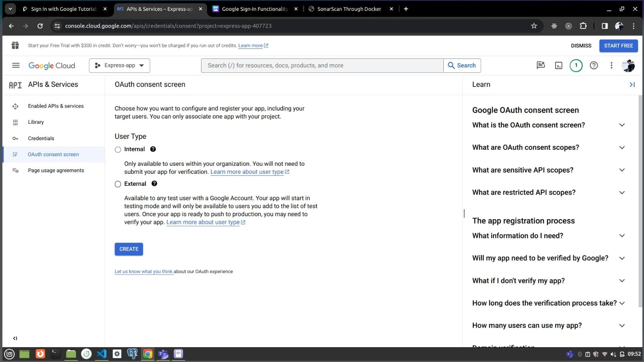Image resolution: width=644 pixels, height=362 pixels.
Task: Switch to 'SonarScan Through Docker' tab
Action: 351,9
